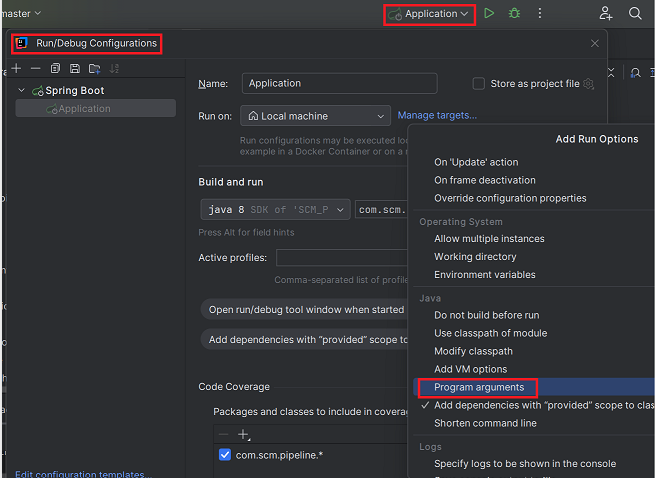This screenshot has height=478, width=655.
Task: Select Add VM options
Action: click(x=470, y=369)
